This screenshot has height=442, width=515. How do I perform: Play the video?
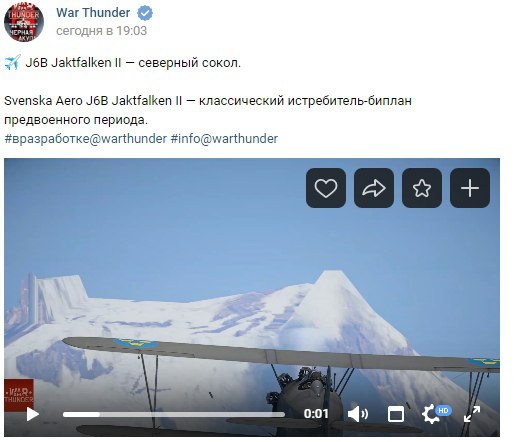pos(32,414)
